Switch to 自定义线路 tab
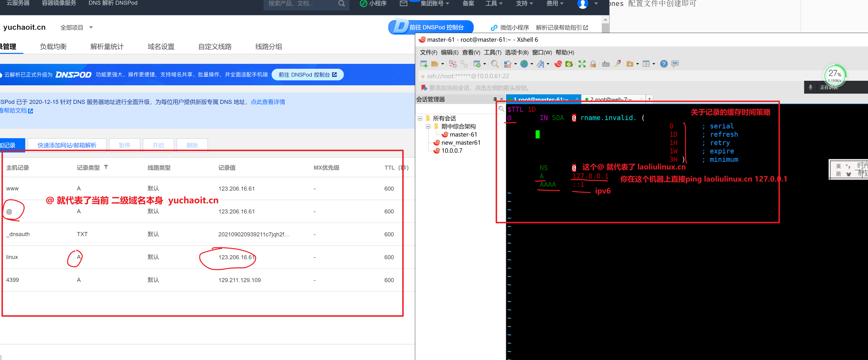This screenshot has height=360, width=868. [x=215, y=46]
